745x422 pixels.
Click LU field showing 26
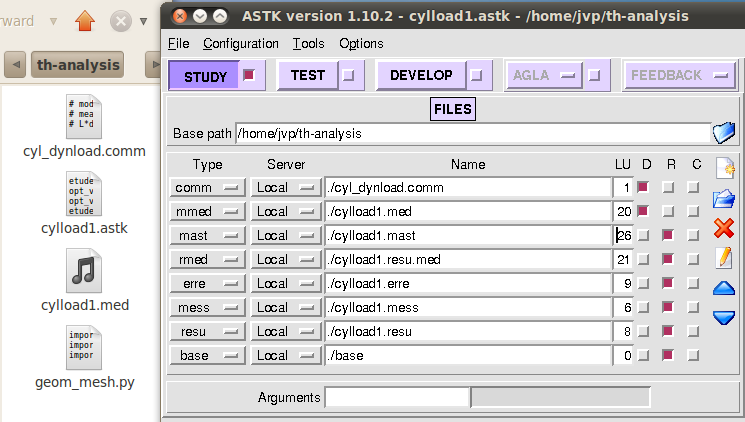click(x=623, y=235)
